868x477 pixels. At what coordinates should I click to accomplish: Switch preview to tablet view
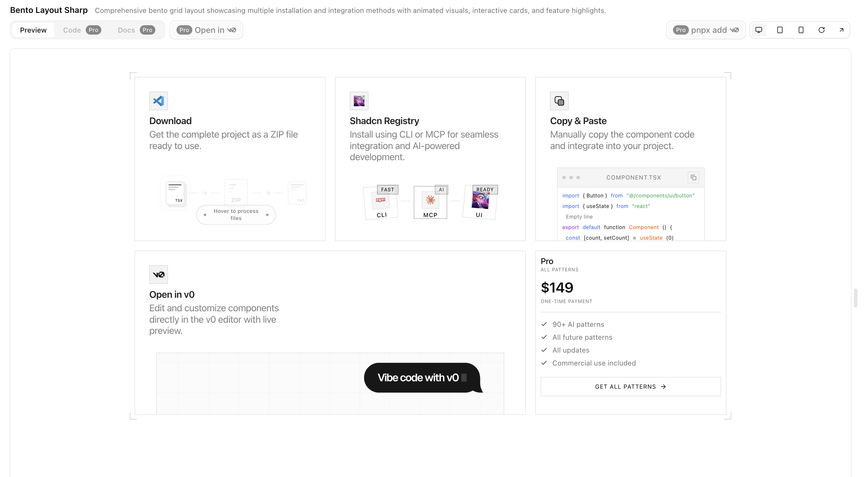point(780,30)
